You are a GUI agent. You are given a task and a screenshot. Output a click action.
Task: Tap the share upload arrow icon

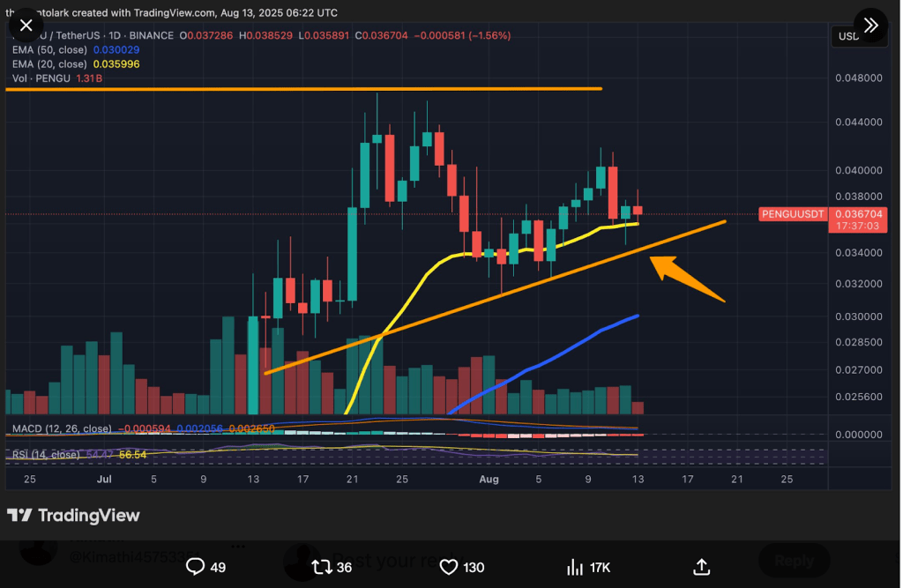[x=702, y=566]
